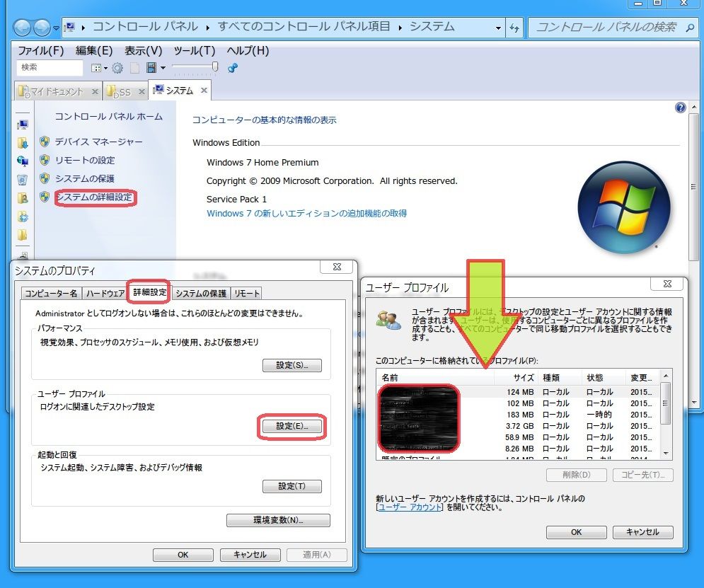Click キャンセル in ユーザー プロファイル dialog

[642, 532]
